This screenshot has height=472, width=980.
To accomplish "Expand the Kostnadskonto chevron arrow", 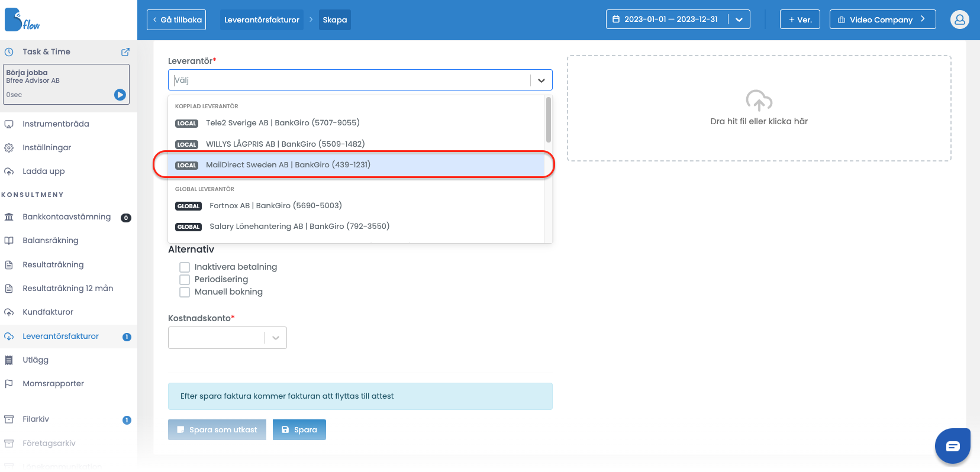I will [x=276, y=338].
